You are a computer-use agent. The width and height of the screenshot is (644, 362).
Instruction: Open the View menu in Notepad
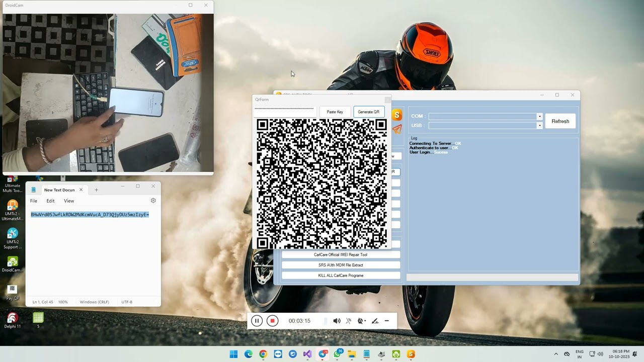pyautogui.click(x=68, y=201)
